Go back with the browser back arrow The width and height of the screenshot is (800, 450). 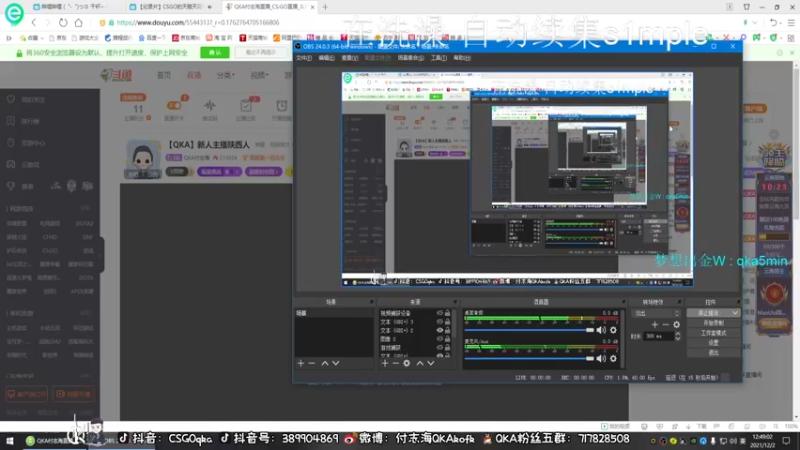[34, 22]
